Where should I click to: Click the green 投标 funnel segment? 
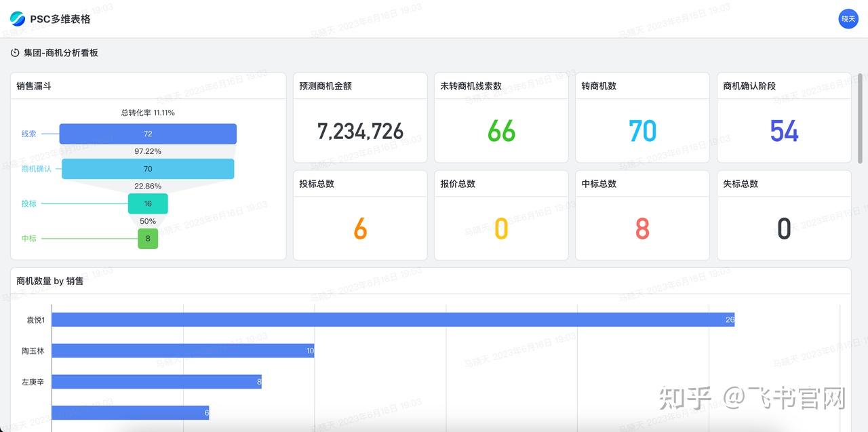tap(148, 203)
